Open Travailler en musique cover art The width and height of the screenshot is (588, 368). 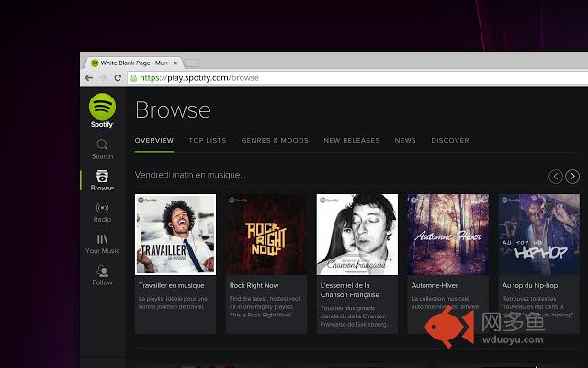click(175, 235)
